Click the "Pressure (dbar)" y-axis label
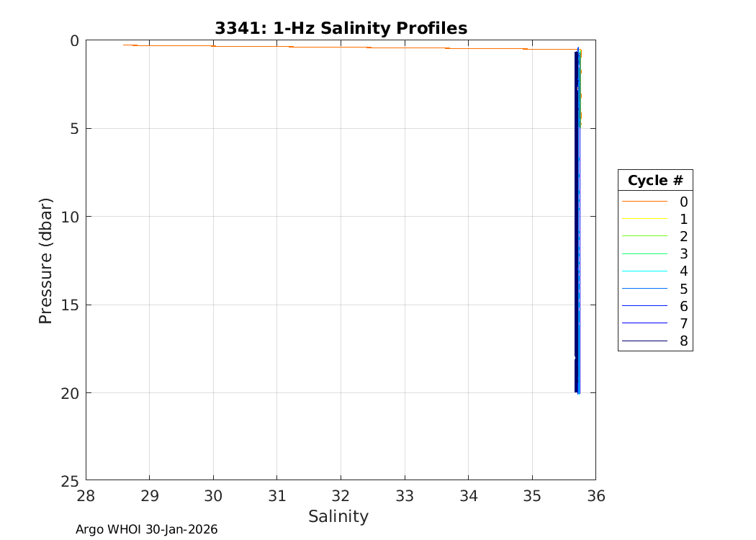This screenshot has height=540, width=756. 45,260
